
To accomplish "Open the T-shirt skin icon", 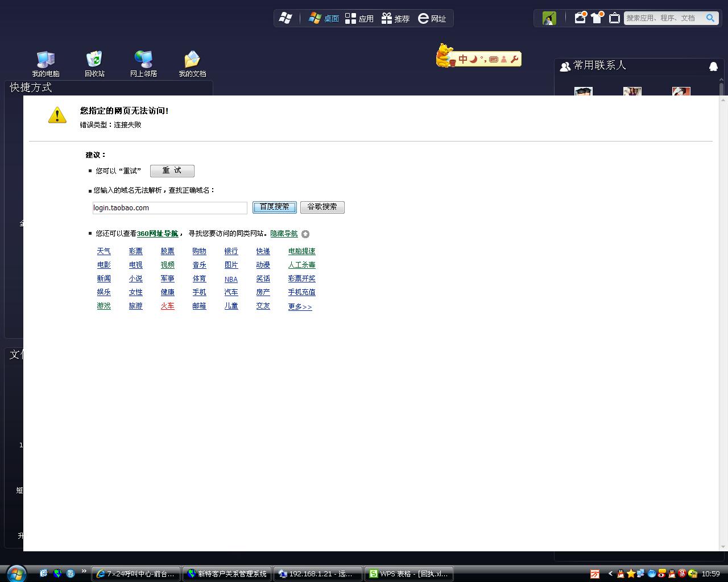I will point(597,18).
